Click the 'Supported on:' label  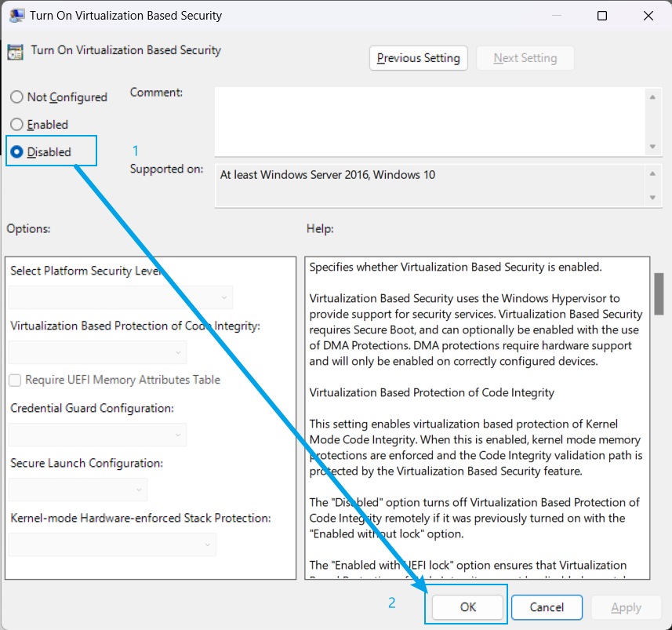pyautogui.click(x=167, y=169)
